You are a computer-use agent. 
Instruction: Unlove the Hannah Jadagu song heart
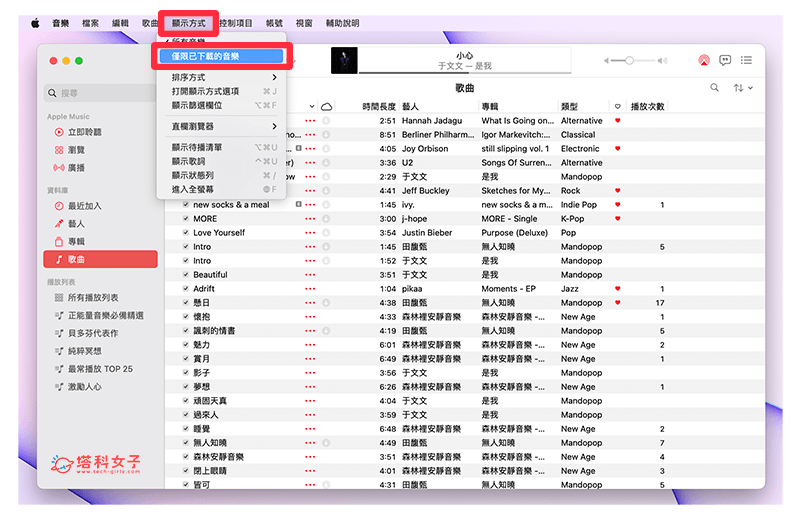(618, 121)
